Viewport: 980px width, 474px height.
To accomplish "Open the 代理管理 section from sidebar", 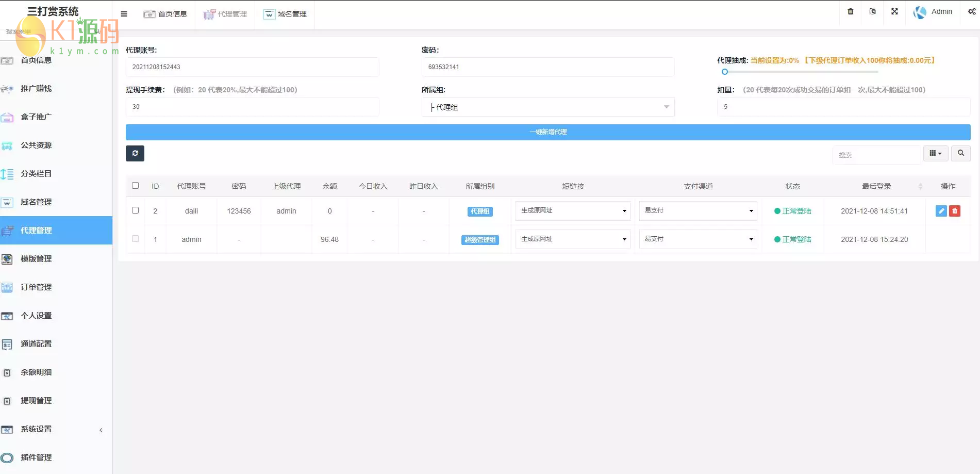I will [36, 231].
